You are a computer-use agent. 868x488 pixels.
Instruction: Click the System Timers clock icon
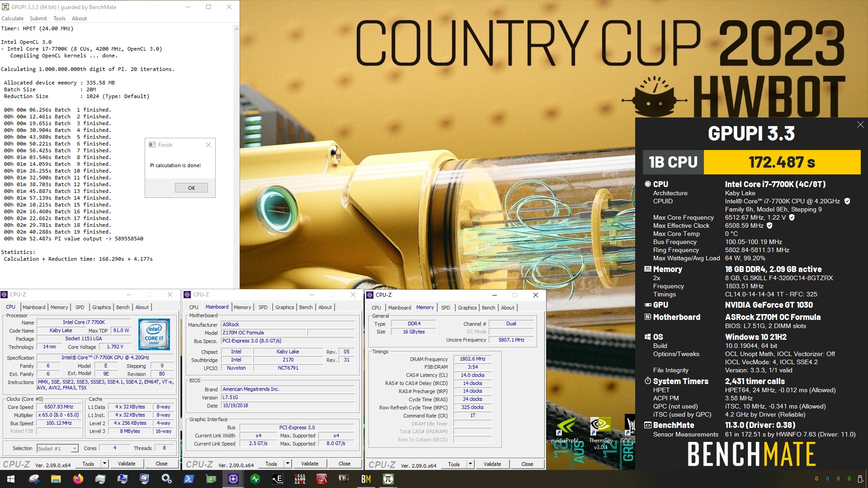pos(647,381)
